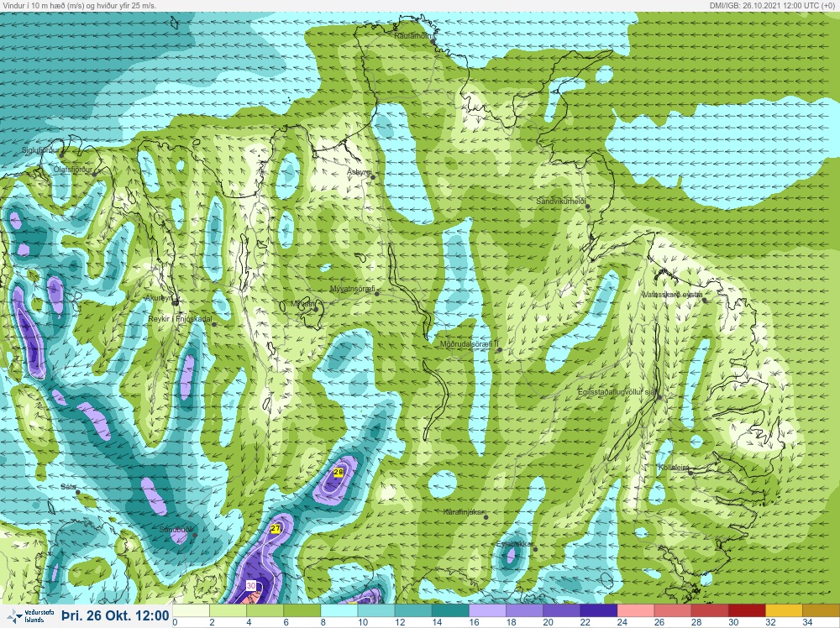Click the white gust marker showing 30
Screen dimensions: 840x628
(x=251, y=586)
